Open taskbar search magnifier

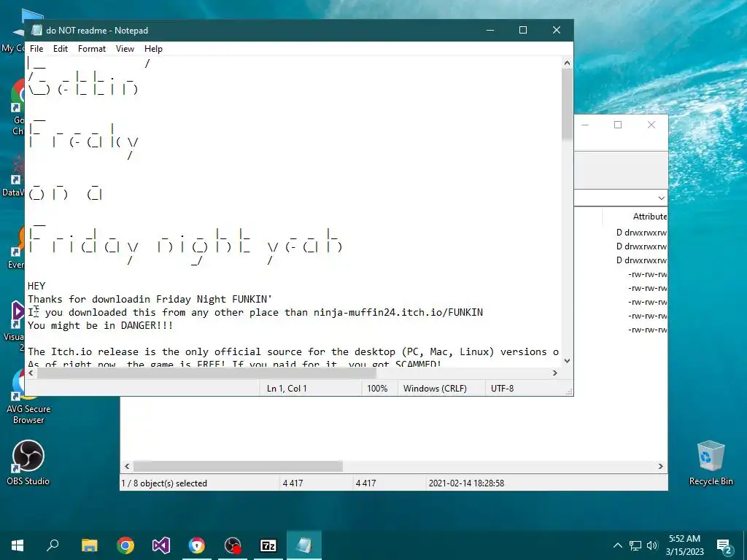coord(53,545)
